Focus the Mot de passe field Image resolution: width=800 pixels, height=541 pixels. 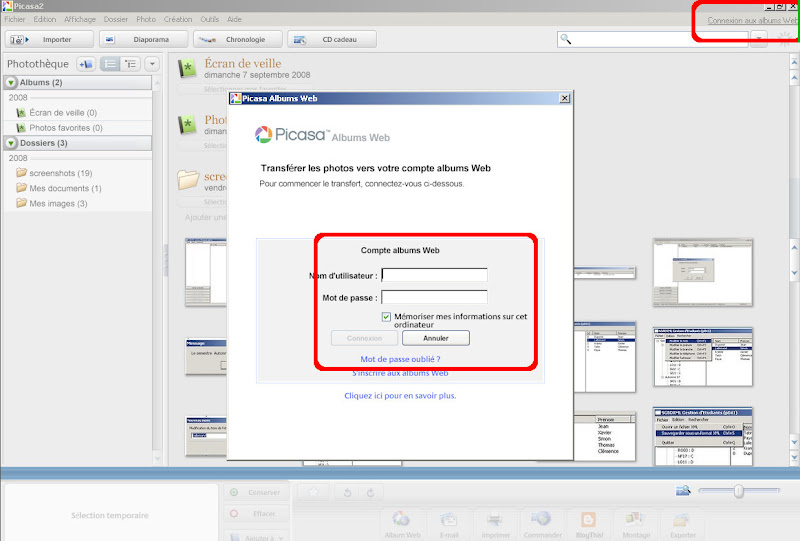(434, 297)
